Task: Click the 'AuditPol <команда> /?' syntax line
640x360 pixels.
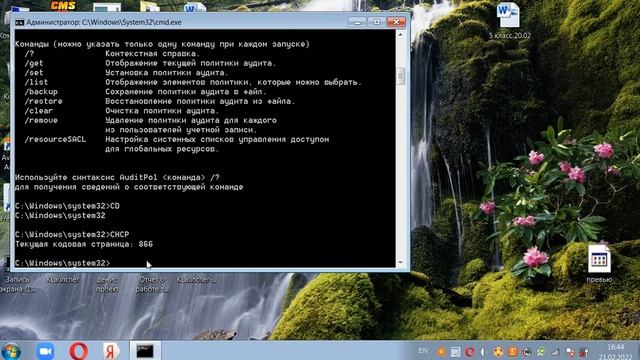Action: tap(117, 178)
